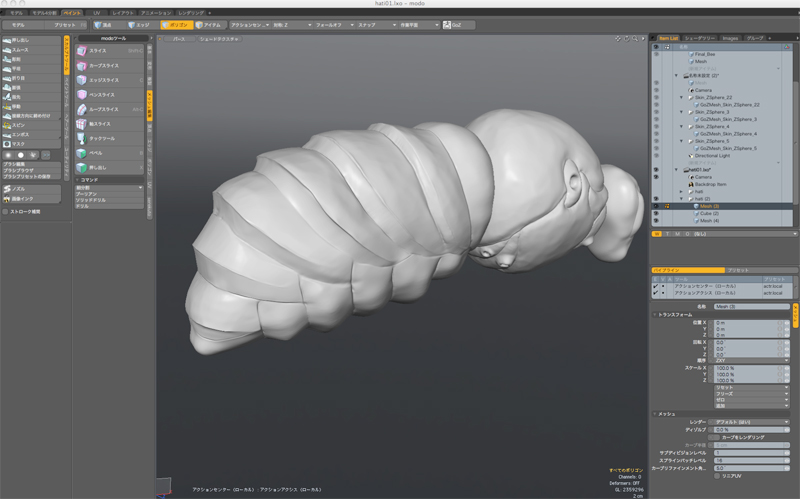This screenshot has width=800, height=499.
Task: Collapse the Skin_ZSphere_3 group
Action: [x=681, y=112]
